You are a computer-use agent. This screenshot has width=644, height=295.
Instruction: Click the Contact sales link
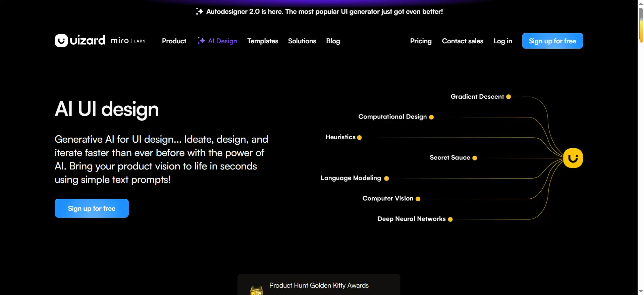[x=463, y=41]
